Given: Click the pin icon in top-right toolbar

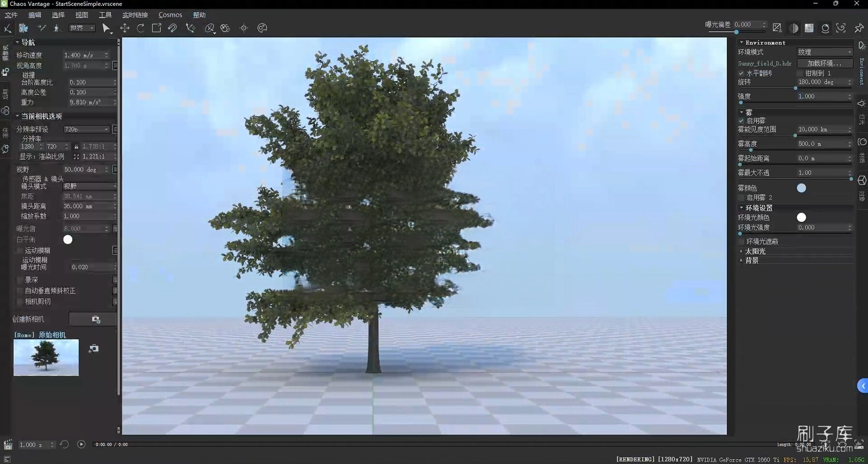Looking at the screenshot, I should [859, 28].
